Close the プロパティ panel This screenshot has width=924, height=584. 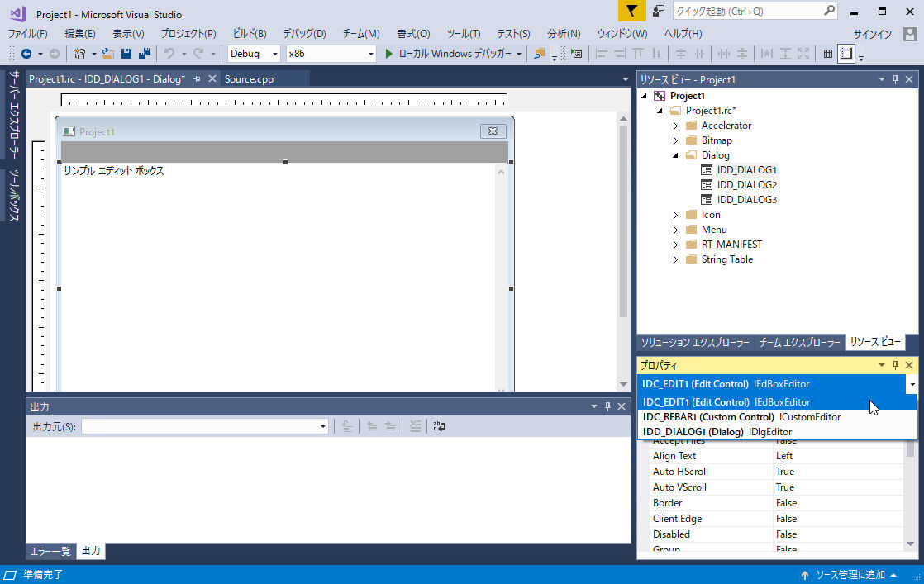point(909,365)
